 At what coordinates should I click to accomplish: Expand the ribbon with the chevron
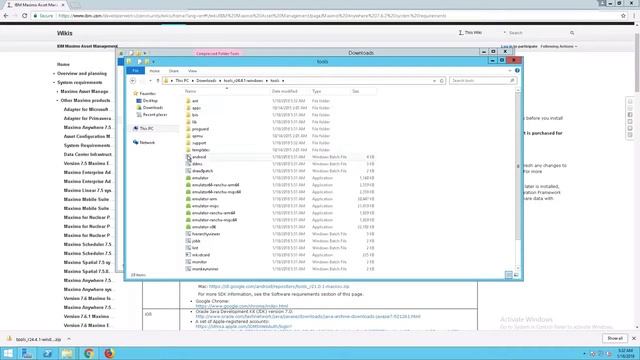click(510, 71)
